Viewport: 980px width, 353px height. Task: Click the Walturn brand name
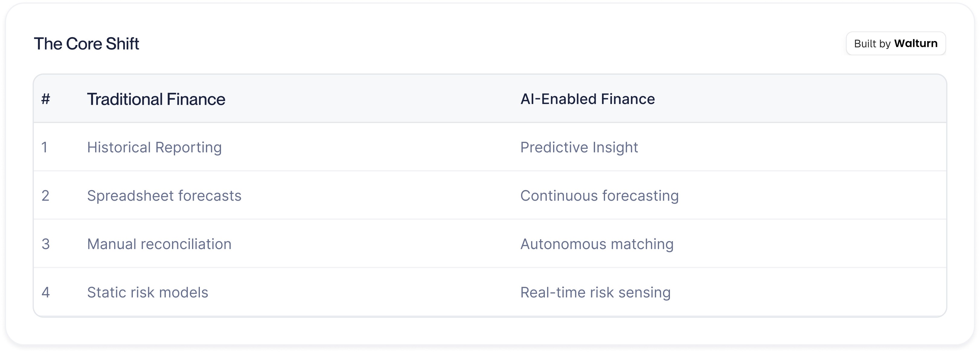click(x=915, y=44)
